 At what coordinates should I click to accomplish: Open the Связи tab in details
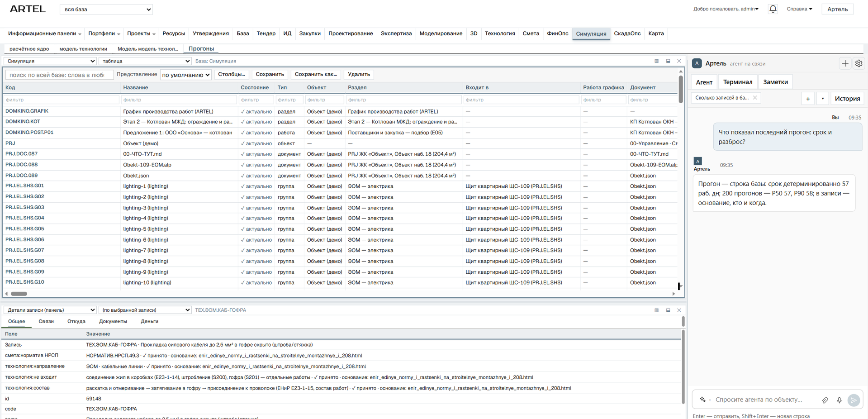pyautogui.click(x=46, y=321)
